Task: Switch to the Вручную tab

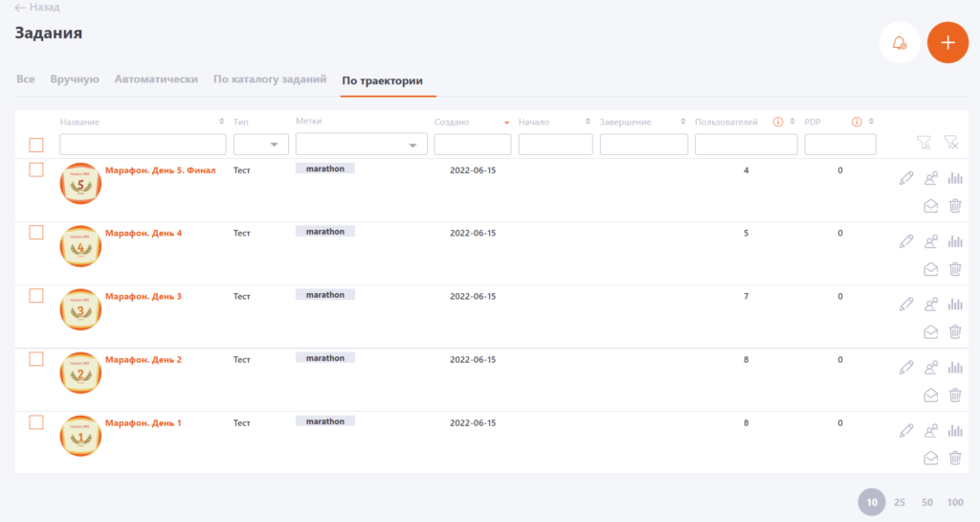Action: click(75, 79)
